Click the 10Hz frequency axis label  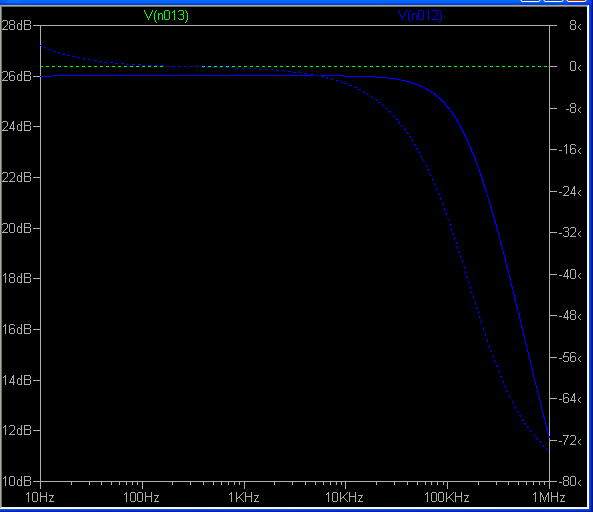click(x=40, y=497)
